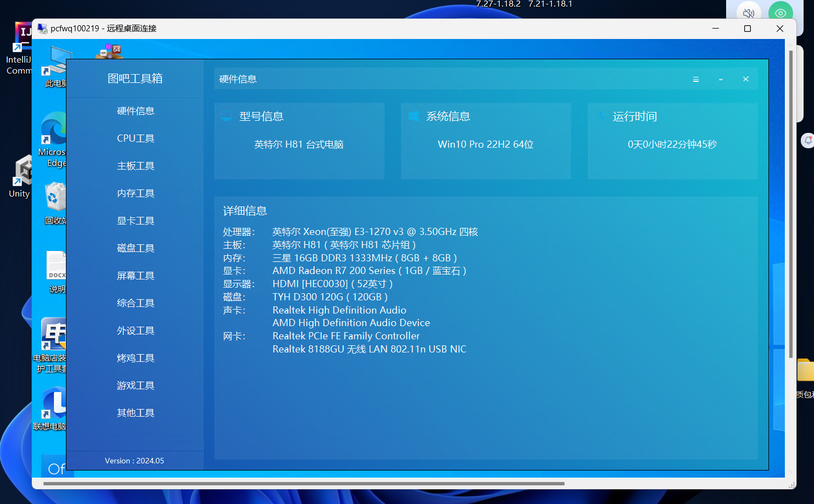Open the 回收站 recycle bin icon
This screenshot has height=504, width=814.
55,204
